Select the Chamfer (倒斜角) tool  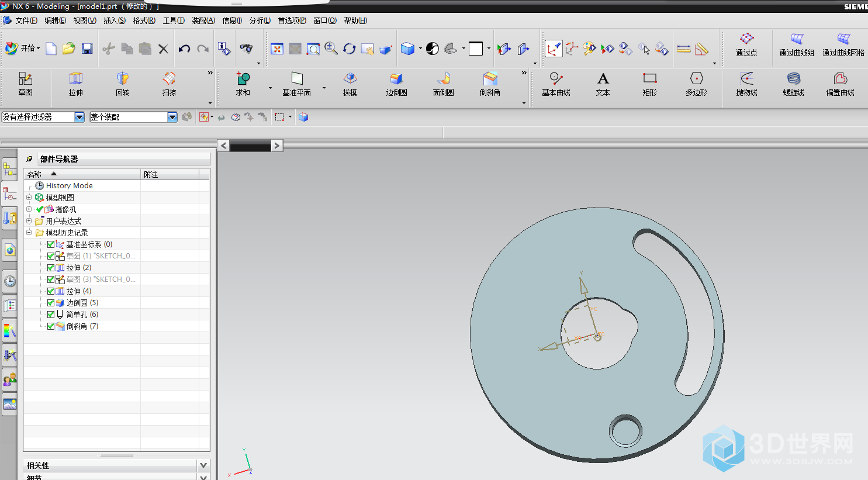[x=490, y=84]
